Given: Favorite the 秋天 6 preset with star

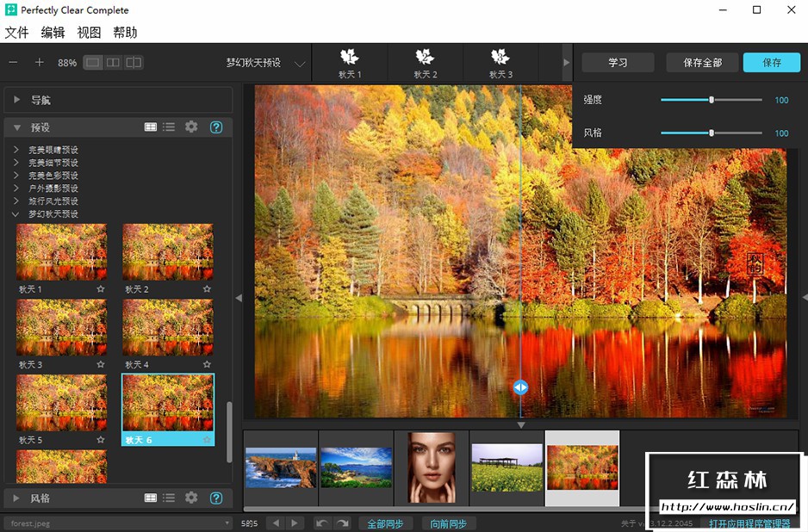Looking at the screenshot, I should click(x=207, y=440).
